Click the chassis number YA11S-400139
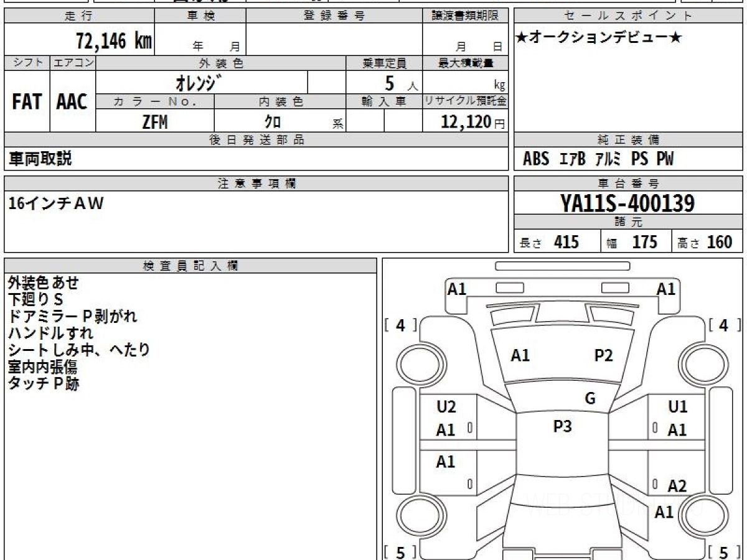This screenshot has height=560, width=747. coord(628,203)
